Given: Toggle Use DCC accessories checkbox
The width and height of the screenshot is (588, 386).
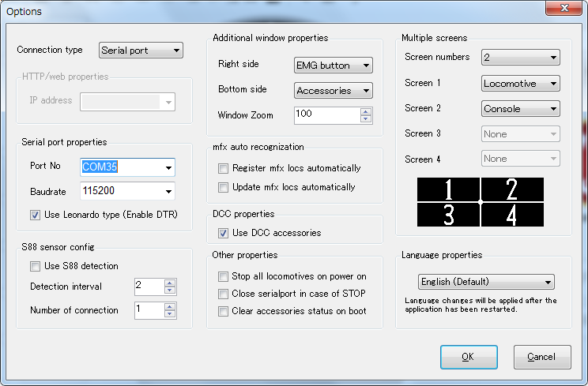Looking at the screenshot, I should tap(224, 233).
